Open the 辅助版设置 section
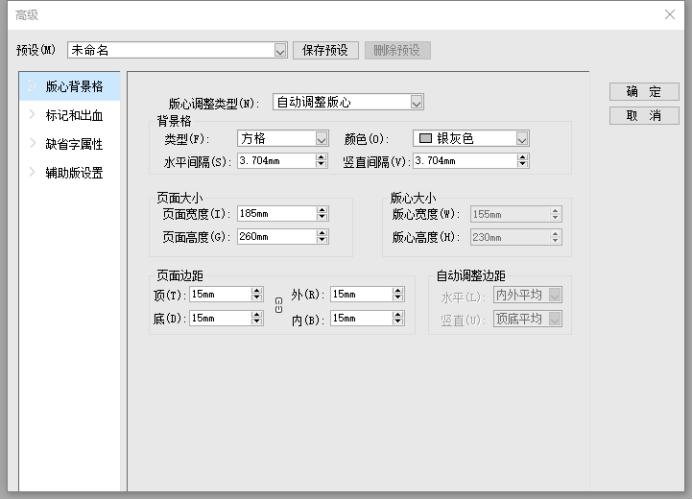Image resolution: width=693 pixels, height=500 pixels. pyautogui.click(x=73, y=173)
